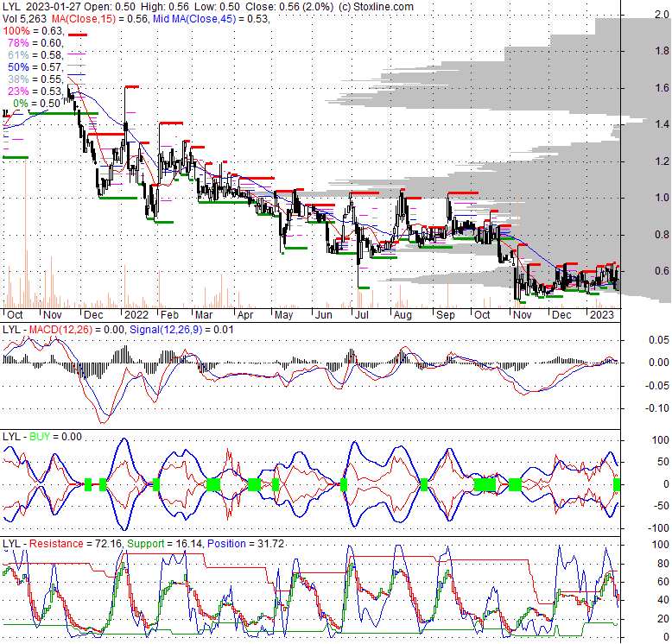Select the 50% = 0.57 Fibonacci level
This screenshot has width=672, height=644.
coord(35,66)
